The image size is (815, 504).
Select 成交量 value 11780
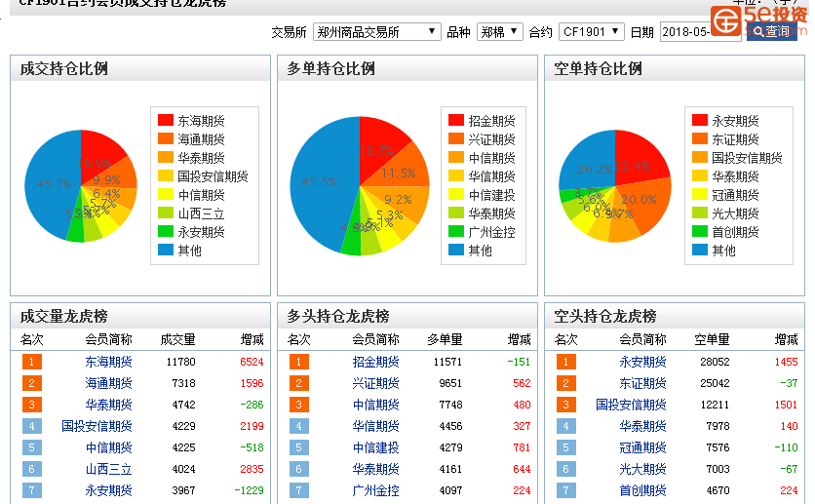coord(181,362)
